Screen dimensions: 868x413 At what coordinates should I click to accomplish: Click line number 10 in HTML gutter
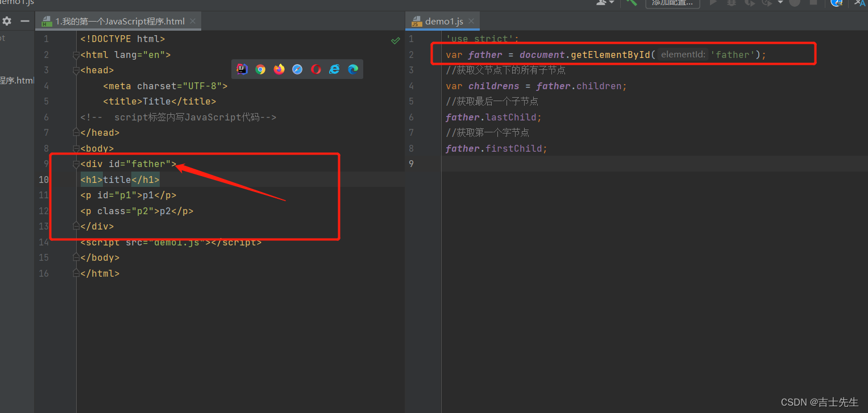point(44,180)
